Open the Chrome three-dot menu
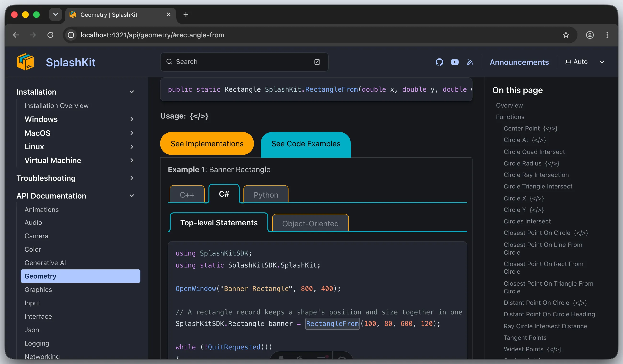This screenshot has height=364, width=623. coord(607,35)
